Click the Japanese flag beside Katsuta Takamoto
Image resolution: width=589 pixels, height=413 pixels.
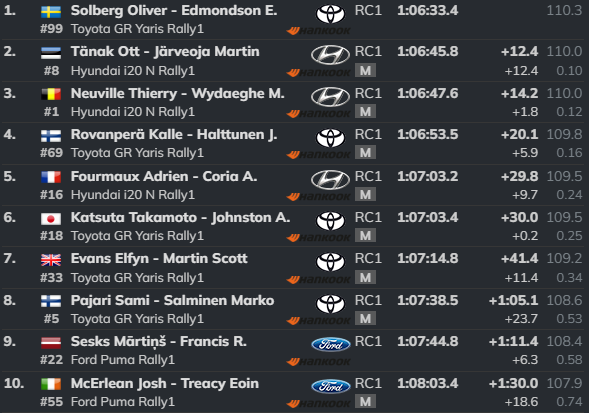(x=51, y=219)
